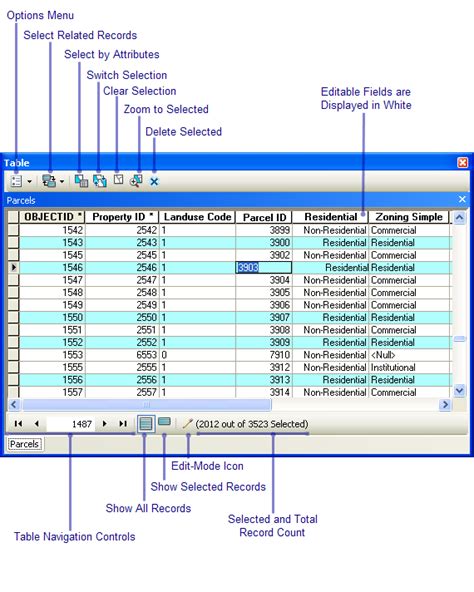Screen dimensions: 474x592
Task: Click the Parcel ID cell 7910
Action: (264, 355)
